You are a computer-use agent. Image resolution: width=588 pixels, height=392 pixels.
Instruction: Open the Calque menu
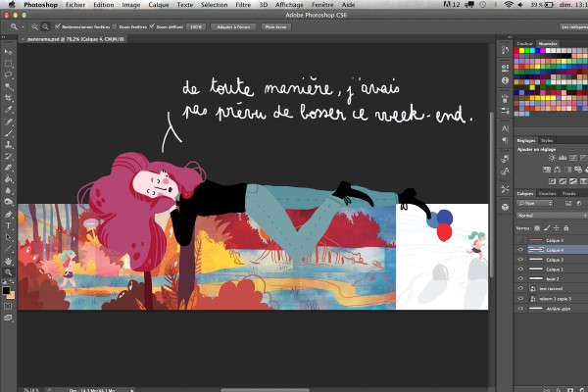(159, 5)
